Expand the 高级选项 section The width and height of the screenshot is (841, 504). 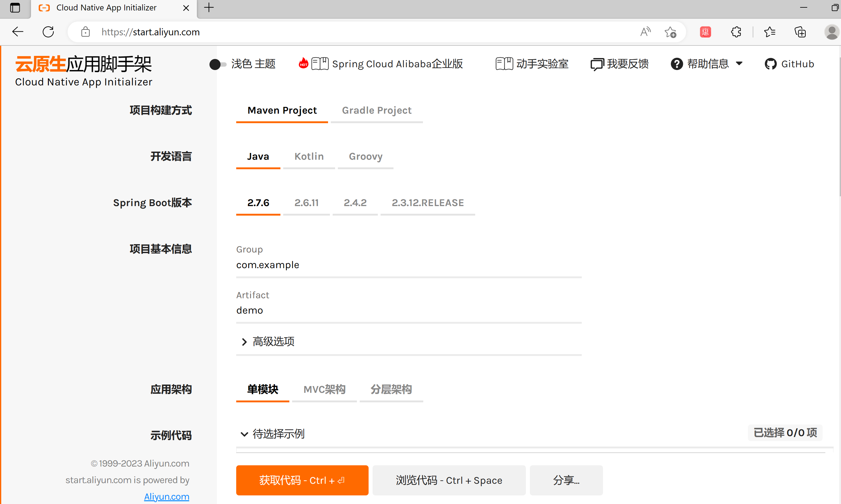coord(268,342)
